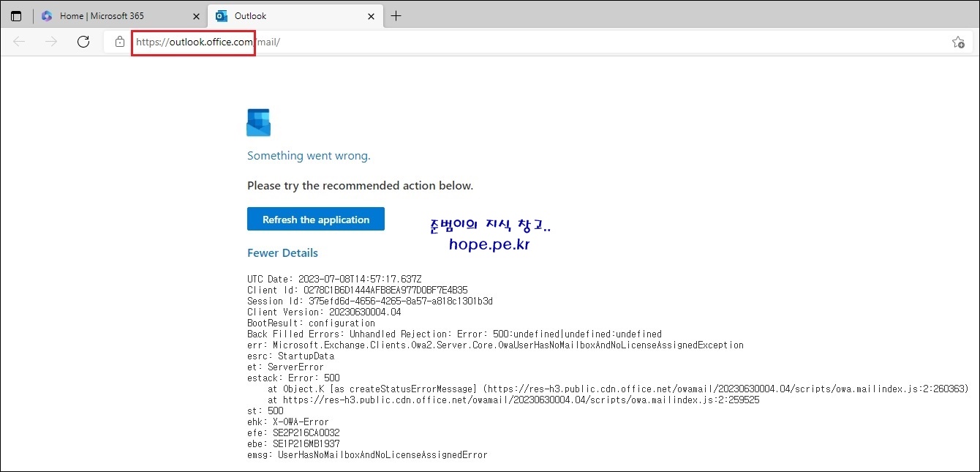
Task: Click the emsg: UserHasNoMailboxAndNoLicenseAssignedError line
Action: point(367,454)
